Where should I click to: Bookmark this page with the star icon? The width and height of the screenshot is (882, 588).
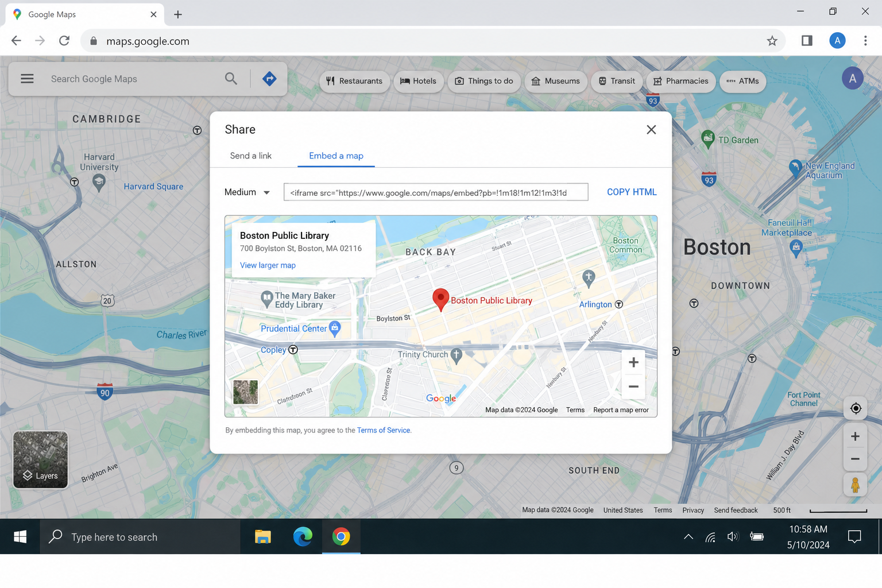point(772,41)
